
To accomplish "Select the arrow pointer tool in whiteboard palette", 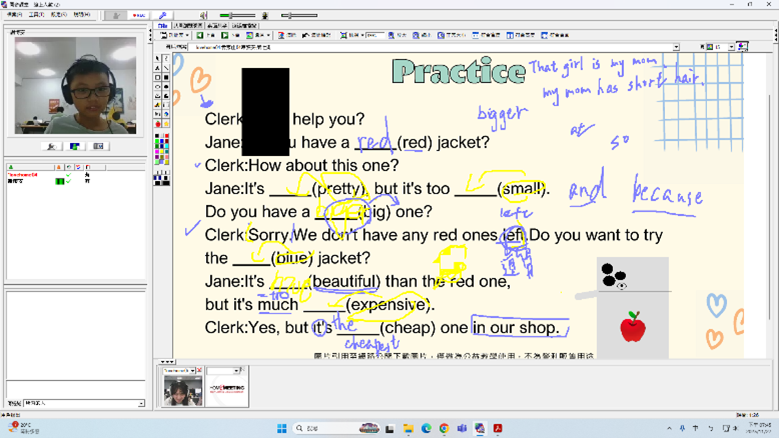I will pyautogui.click(x=157, y=58).
